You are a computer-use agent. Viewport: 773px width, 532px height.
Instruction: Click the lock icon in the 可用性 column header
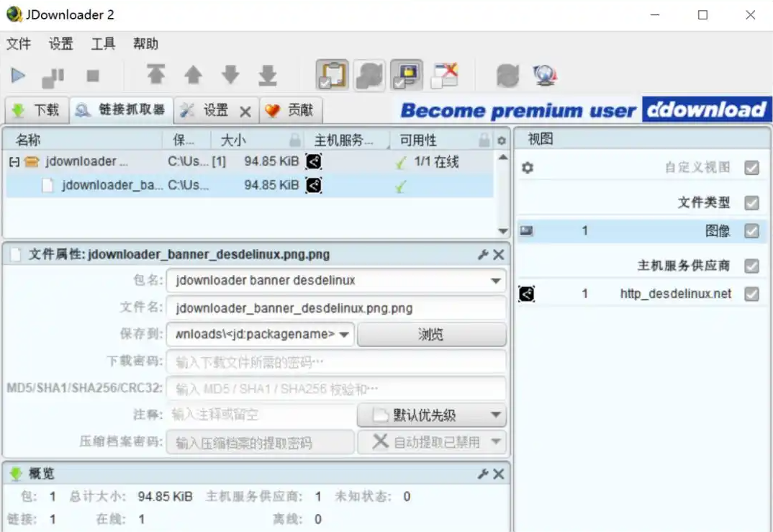[484, 140]
